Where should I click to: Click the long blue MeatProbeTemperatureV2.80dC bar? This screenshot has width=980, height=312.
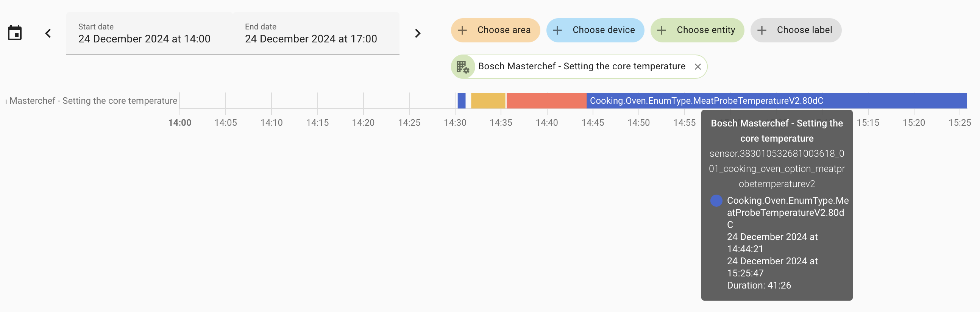click(777, 101)
